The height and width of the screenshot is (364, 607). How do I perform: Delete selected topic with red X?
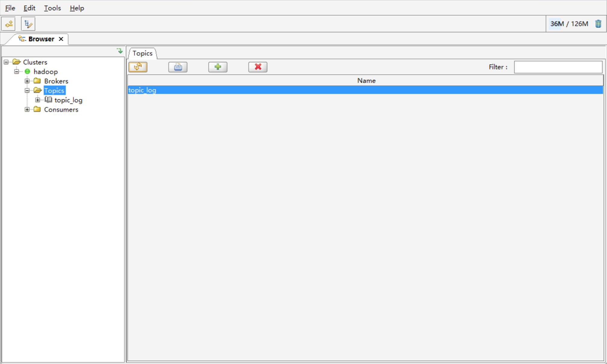click(258, 67)
